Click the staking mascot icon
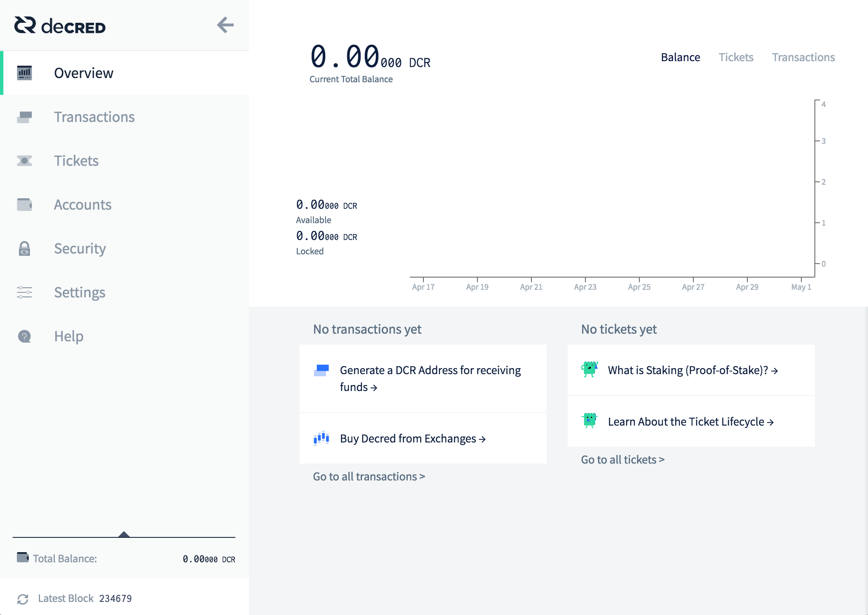The height and width of the screenshot is (615, 868). tap(590, 369)
